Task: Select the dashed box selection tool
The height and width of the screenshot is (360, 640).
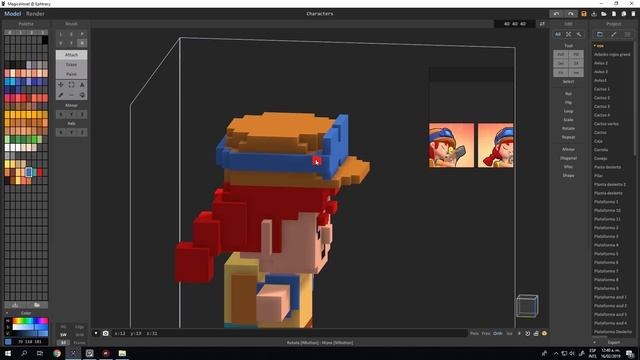Action: (71, 84)
